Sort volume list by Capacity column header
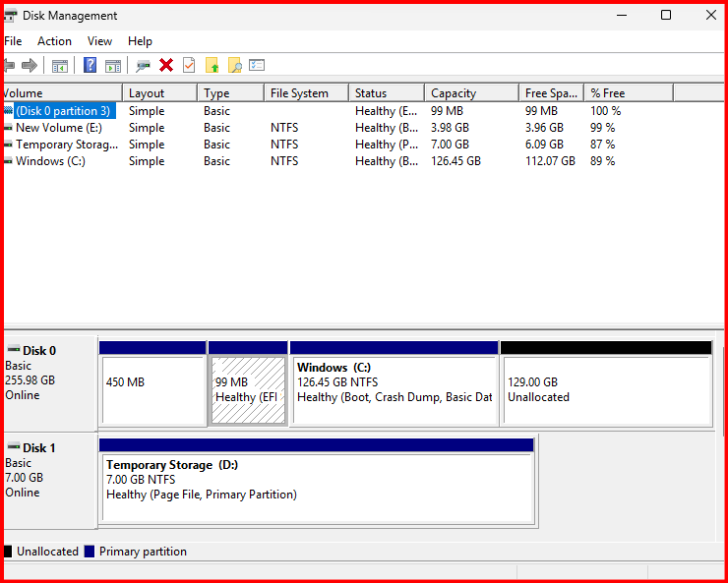This screenshot has height=583, width=728. click(470, 93)
